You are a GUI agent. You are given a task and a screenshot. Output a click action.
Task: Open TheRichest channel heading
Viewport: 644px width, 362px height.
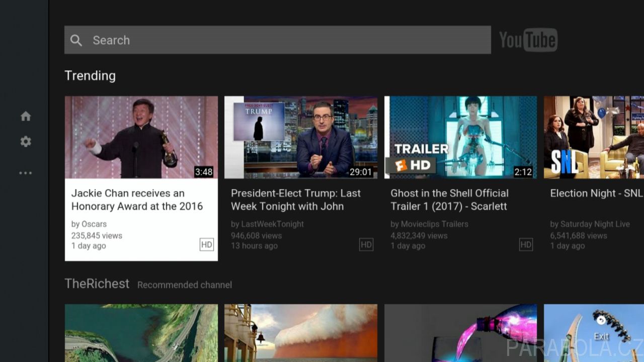[97, 284]
